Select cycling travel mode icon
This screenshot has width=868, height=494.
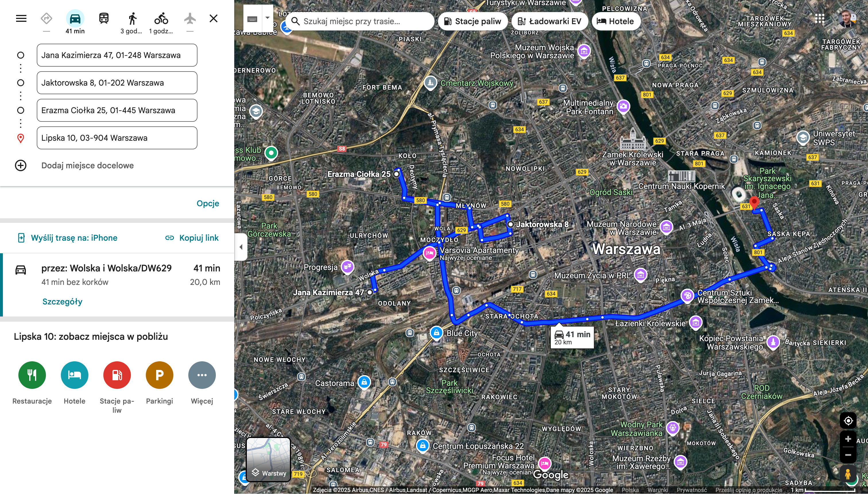(161, 18)
